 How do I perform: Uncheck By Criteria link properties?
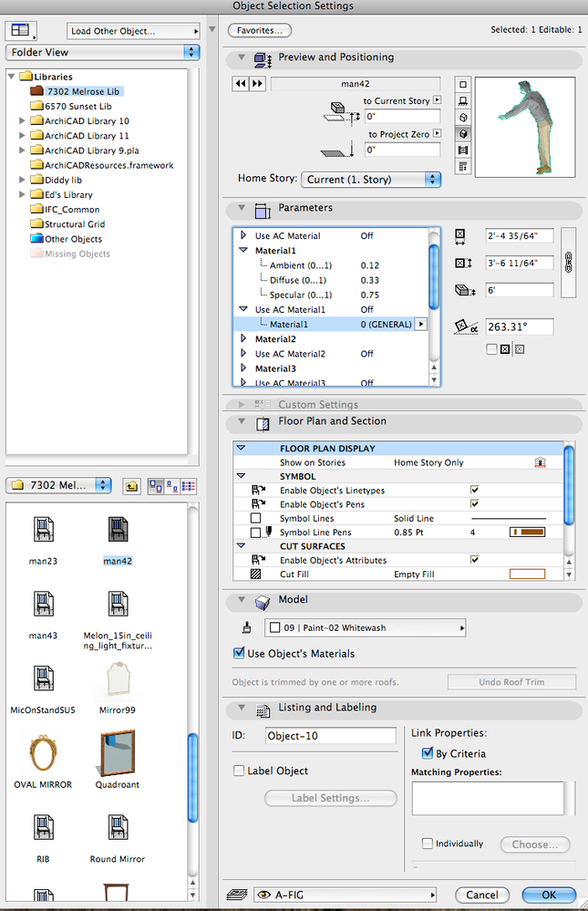(x=428, y=753)
